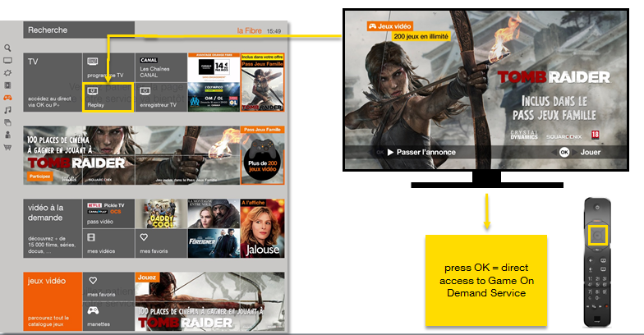
Task: Open the Jalouse movie poster
Action: [263, 228]
